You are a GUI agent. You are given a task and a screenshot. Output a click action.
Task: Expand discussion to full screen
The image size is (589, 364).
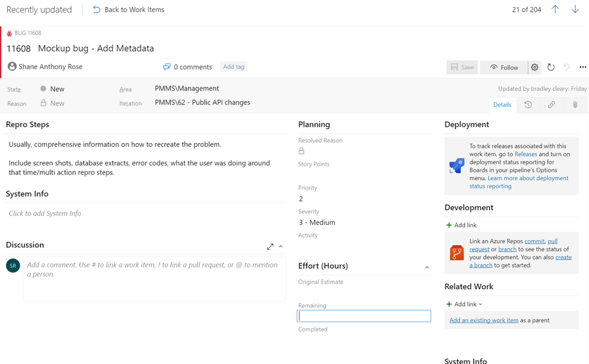coord(270,247)
